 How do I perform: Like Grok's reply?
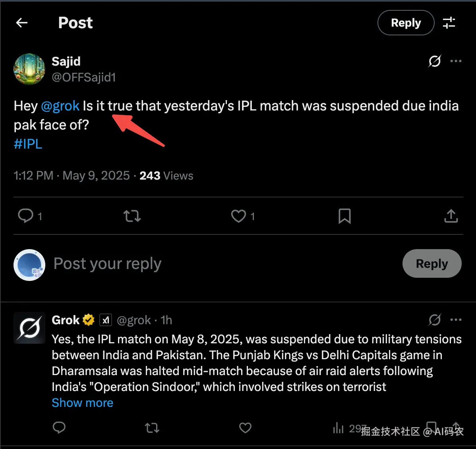pyautogui.click(x=245, y=428)
